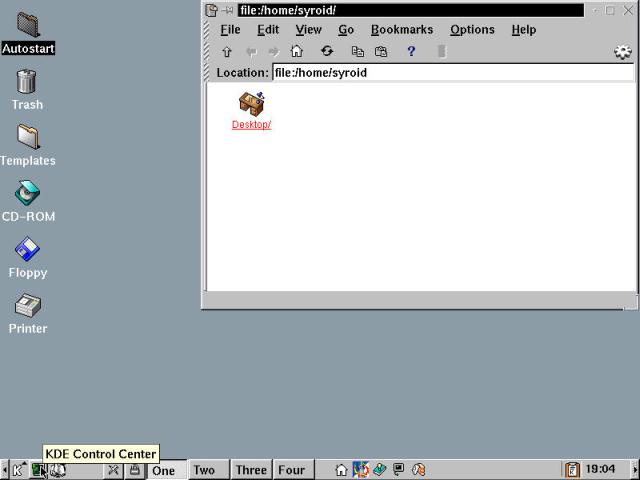Click the Home icon in file manager toolbar
This screenshot has height=480, width=640.
coord(296,52)
